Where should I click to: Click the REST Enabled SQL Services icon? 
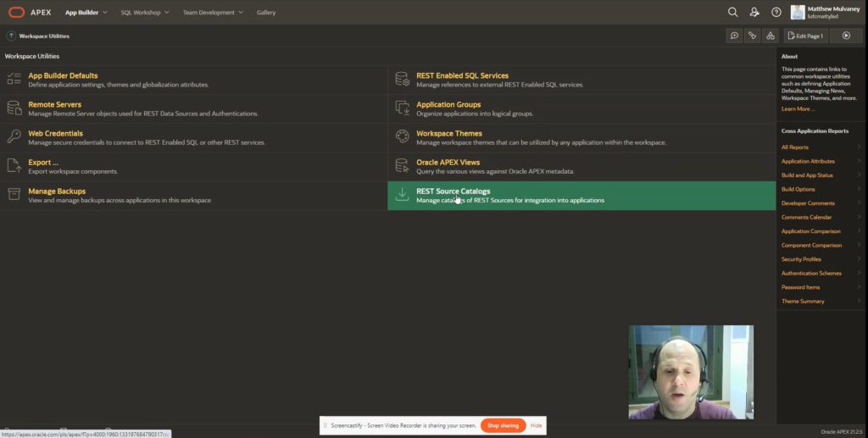point(402,79)
